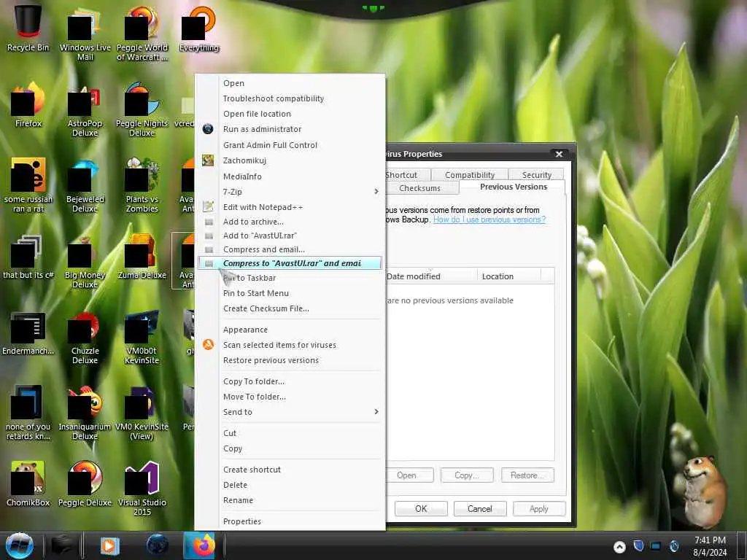Select the Insaniquarium Deluxe icon
The height and width of the screenshot is (560, 747).
(x=85, y=413)
